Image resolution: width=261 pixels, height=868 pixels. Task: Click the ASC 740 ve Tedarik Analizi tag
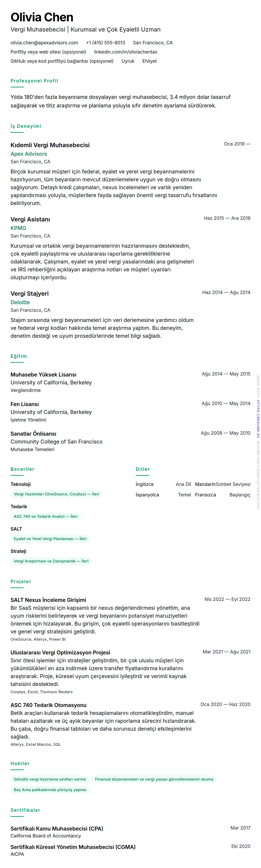click(46, 516)
